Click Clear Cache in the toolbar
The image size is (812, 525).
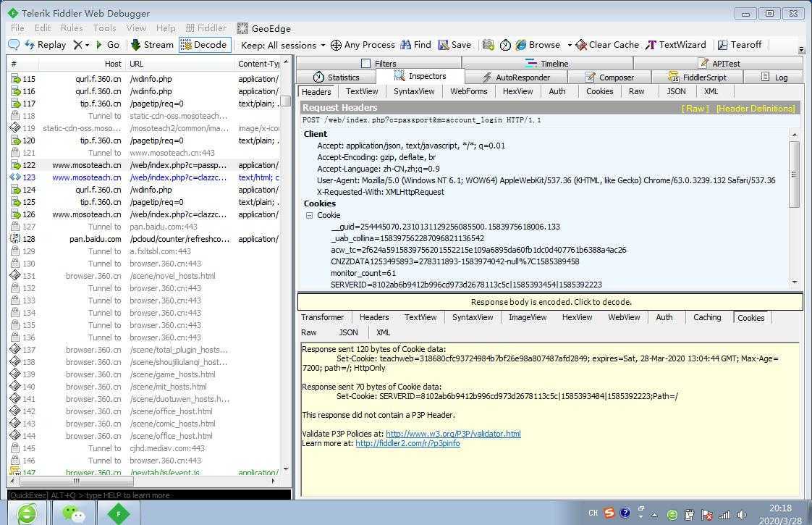tap(606, 45)
